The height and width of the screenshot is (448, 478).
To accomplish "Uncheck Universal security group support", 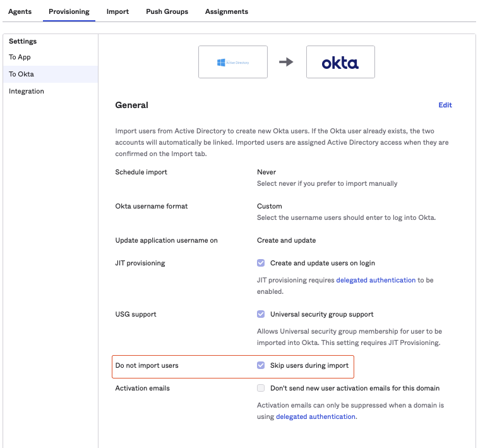I will [x=261, y=314].
